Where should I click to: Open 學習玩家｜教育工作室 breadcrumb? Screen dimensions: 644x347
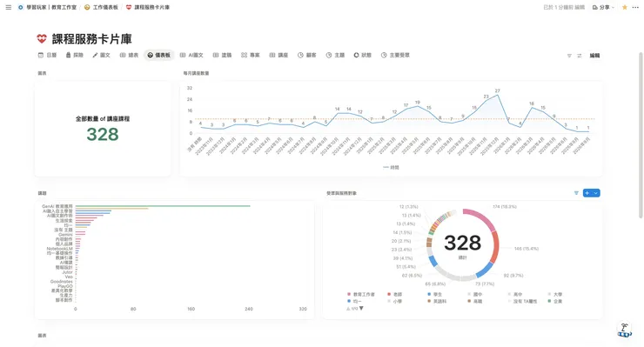point(47,7)
